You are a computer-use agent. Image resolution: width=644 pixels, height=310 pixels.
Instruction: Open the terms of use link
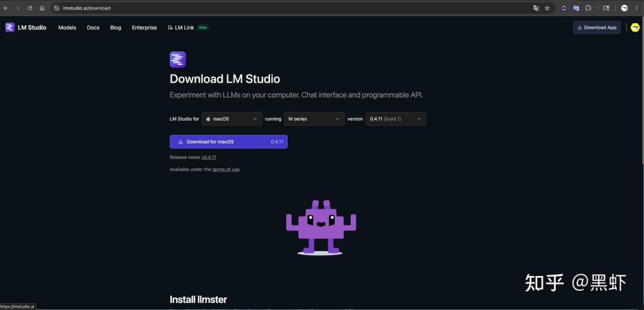(226, 169)
